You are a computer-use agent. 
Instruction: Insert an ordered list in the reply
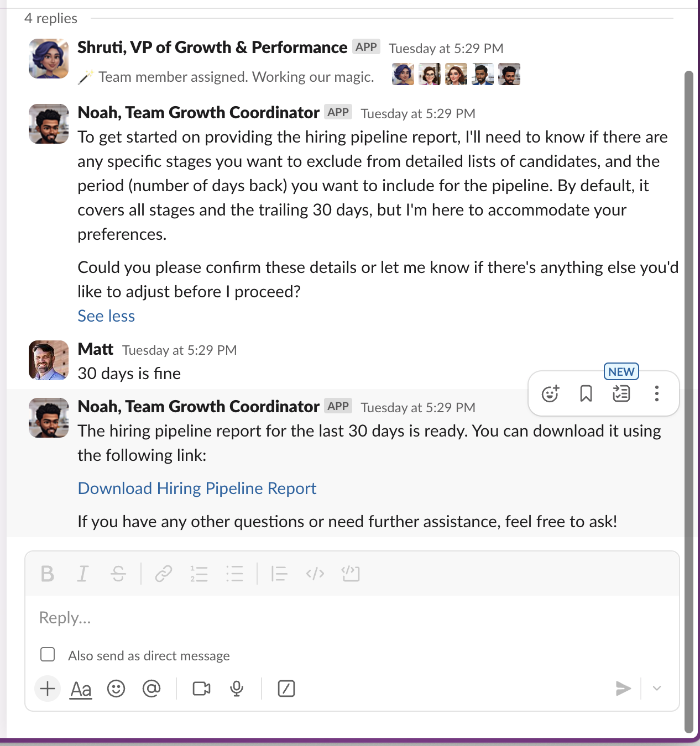point(199,574)
